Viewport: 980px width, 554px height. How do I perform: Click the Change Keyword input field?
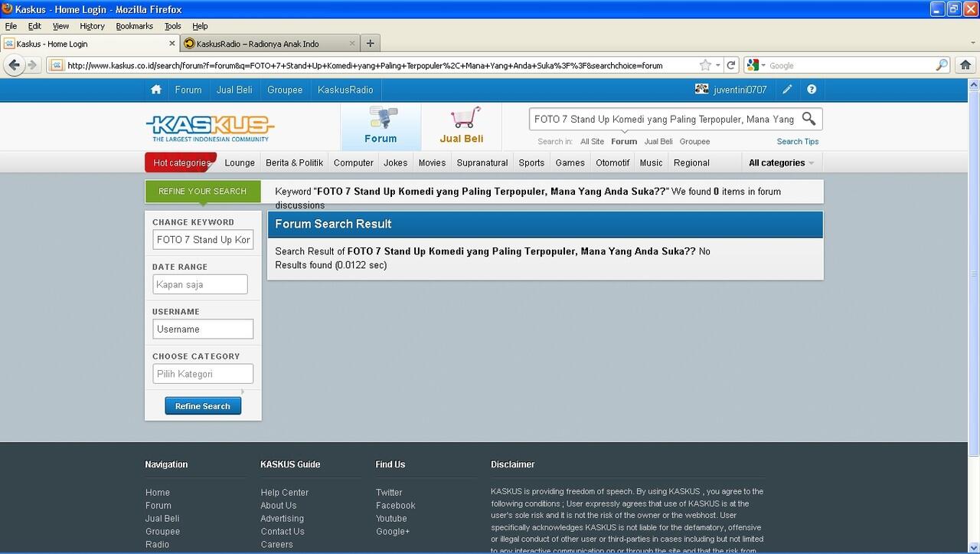click(x=203, y=240)
